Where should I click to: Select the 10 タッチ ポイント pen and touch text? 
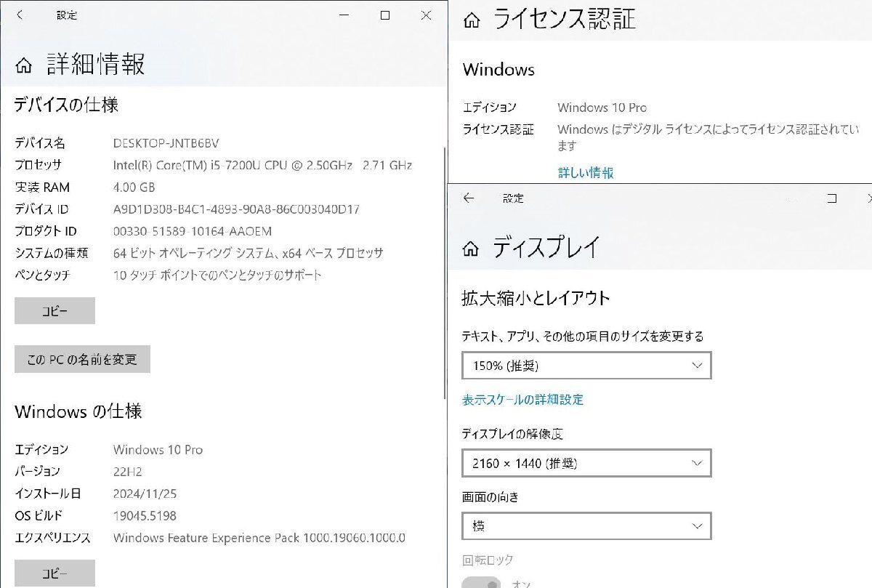pyautogui.click(x=217, y=275)
